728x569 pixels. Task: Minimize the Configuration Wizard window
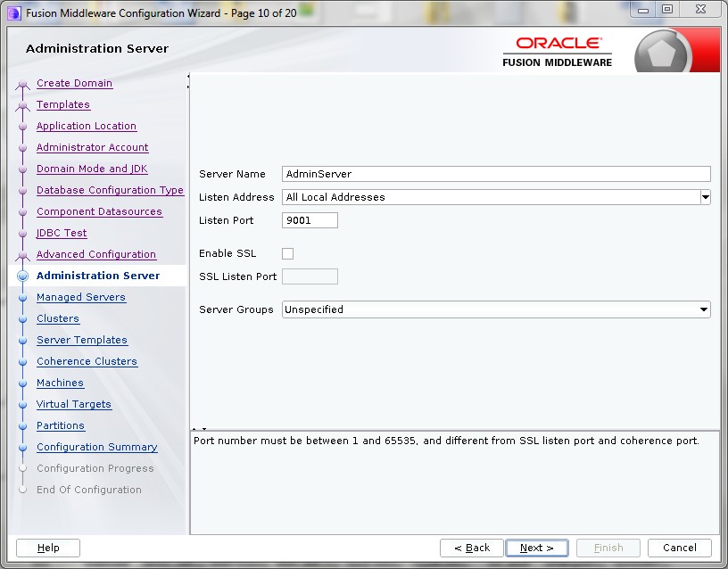pos(643,10)
